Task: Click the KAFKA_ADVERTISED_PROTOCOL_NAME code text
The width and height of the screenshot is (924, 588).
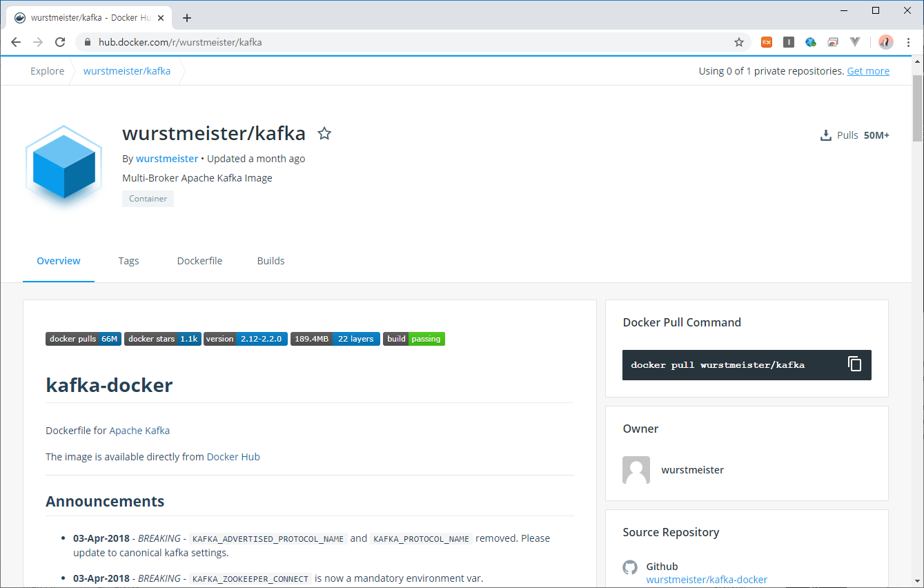Action: [268, 539]
